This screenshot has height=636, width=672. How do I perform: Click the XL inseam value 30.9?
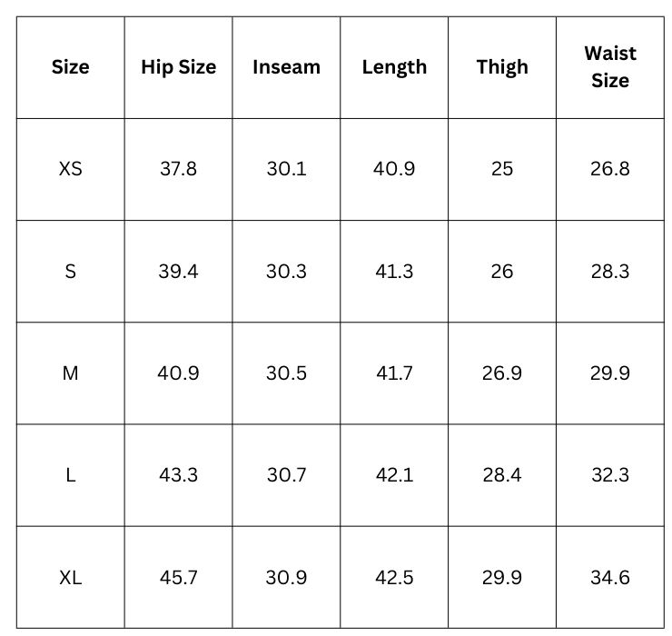click(286, 578)
